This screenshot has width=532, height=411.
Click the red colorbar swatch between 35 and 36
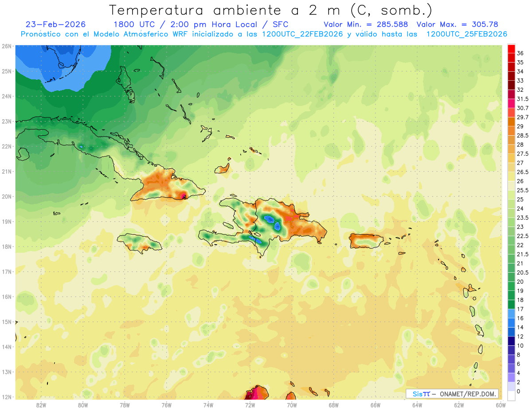click(x=511, y=58)
